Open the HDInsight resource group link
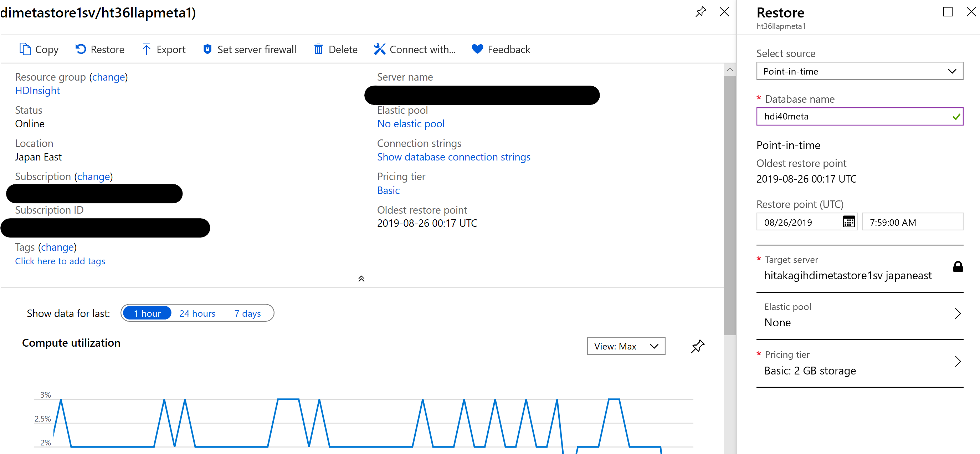 pos(38,91)
